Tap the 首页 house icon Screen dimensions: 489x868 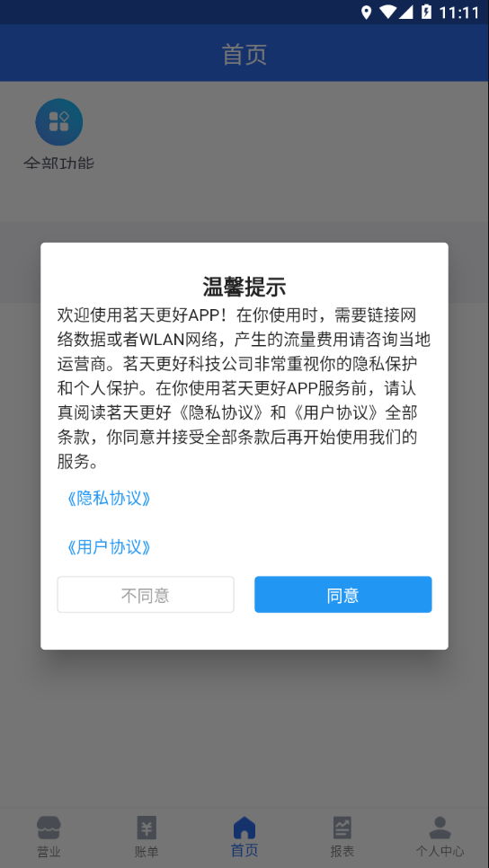244,828
